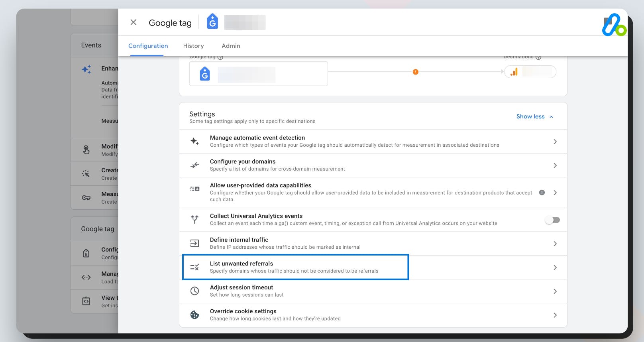The width and height of the screenshot is (644, 342).
Task: Click the cookie settings icon
Action: 194,315
